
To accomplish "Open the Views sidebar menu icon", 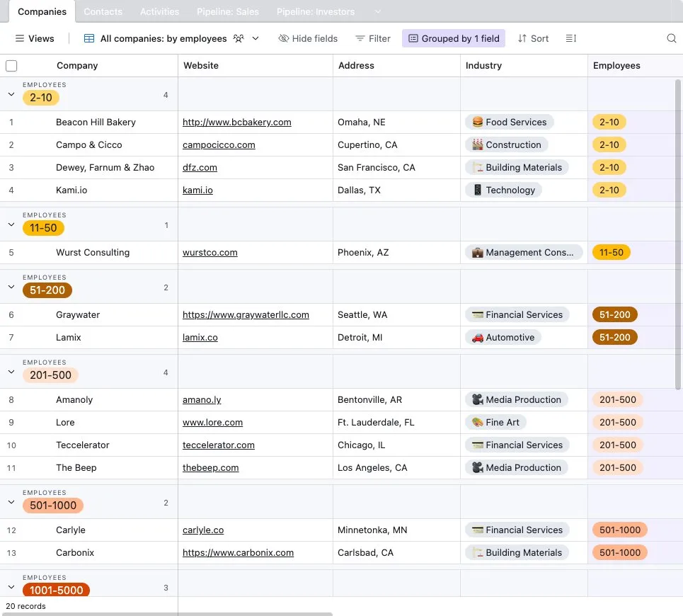I will point(20,38).
